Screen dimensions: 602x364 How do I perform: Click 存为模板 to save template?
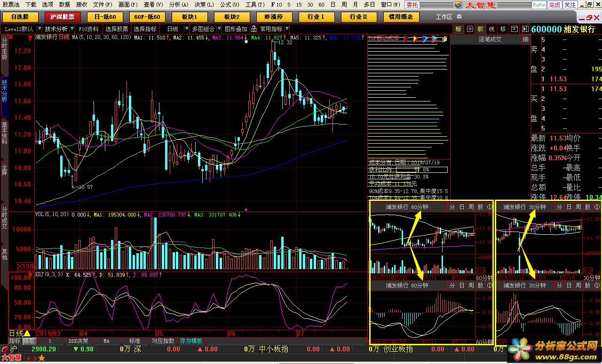191,341
